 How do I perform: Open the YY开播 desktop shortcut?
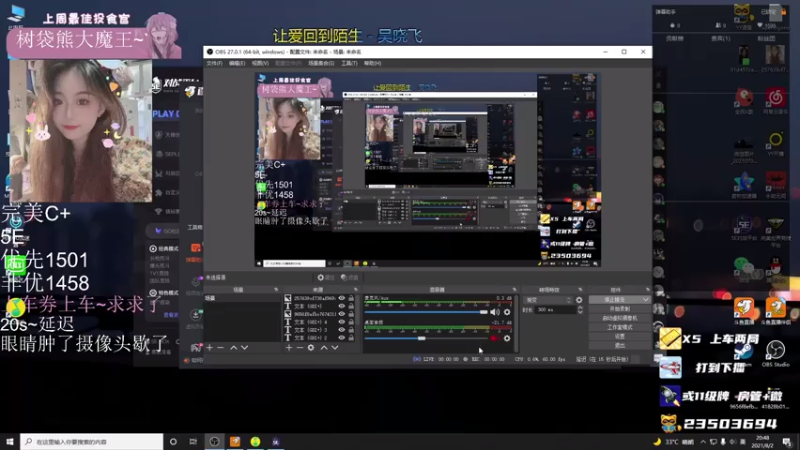pos(775,144)
